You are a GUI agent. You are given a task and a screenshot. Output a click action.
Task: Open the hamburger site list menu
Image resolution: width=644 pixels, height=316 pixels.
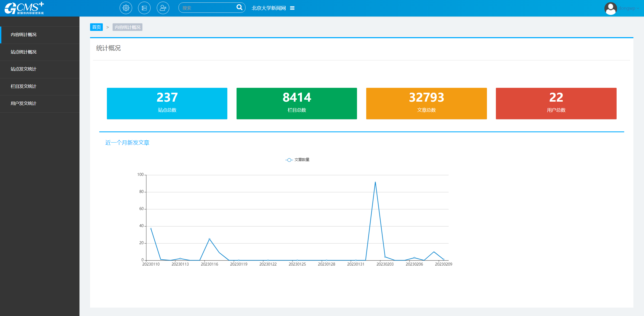tap(292, 8)
